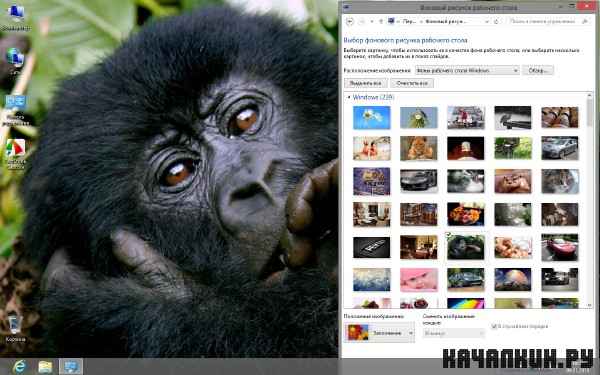The image size is (600, 375).
Task: Open Internet Explorer from the taskbar
Action: tap(19, 367)
